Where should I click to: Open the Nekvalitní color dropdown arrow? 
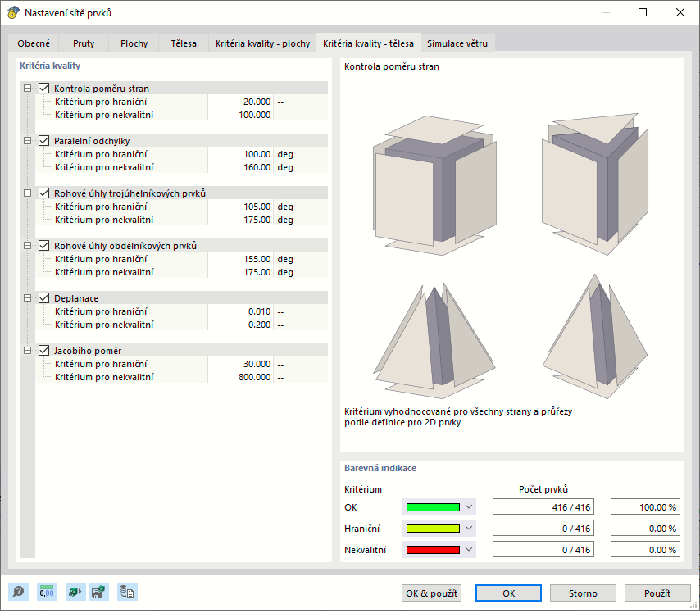(x=469, y=550)
